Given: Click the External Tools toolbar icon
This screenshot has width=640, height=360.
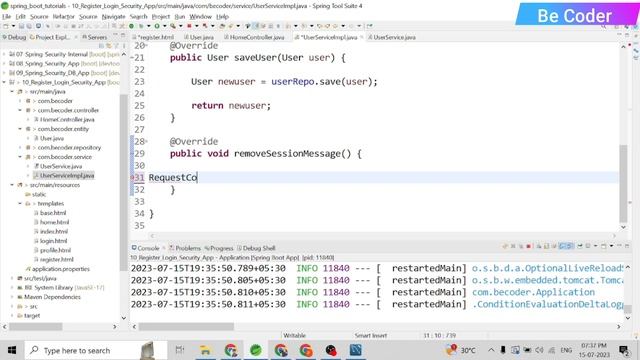Looking at the screenshot, I should coord(173,26).
